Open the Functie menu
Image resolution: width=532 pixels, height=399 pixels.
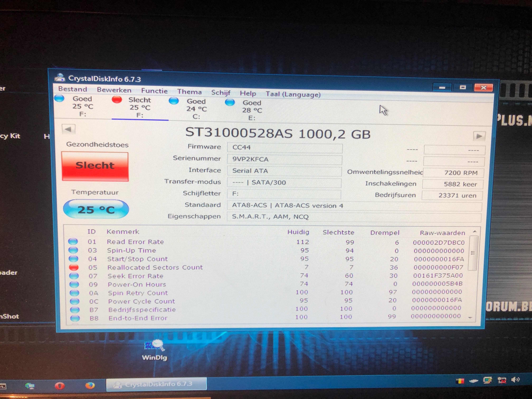click(154, 91)
